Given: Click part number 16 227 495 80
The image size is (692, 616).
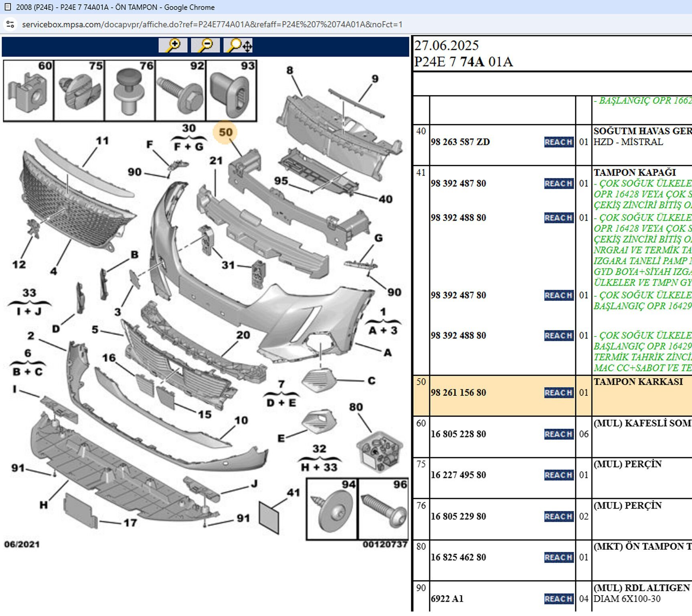Looking at the screenshot, I should pos(458,475).
